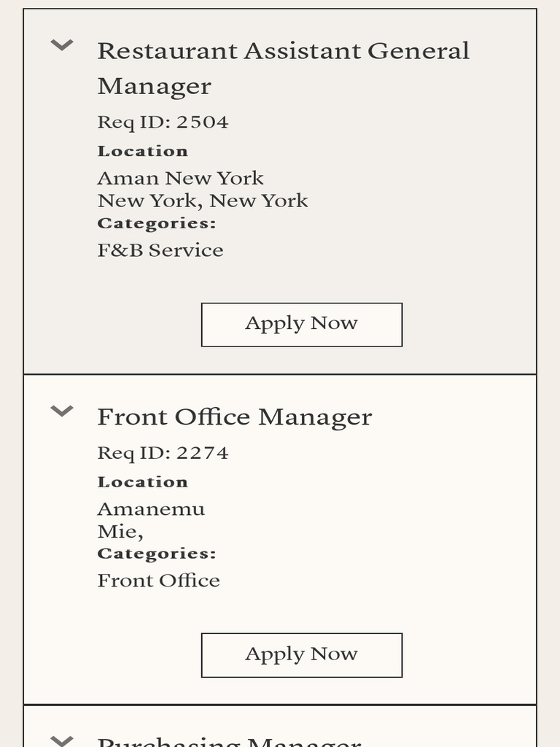The height and width of the screenshot is (747, 560).
Task: Click the New York, New York line
Action: coord(203,201)
